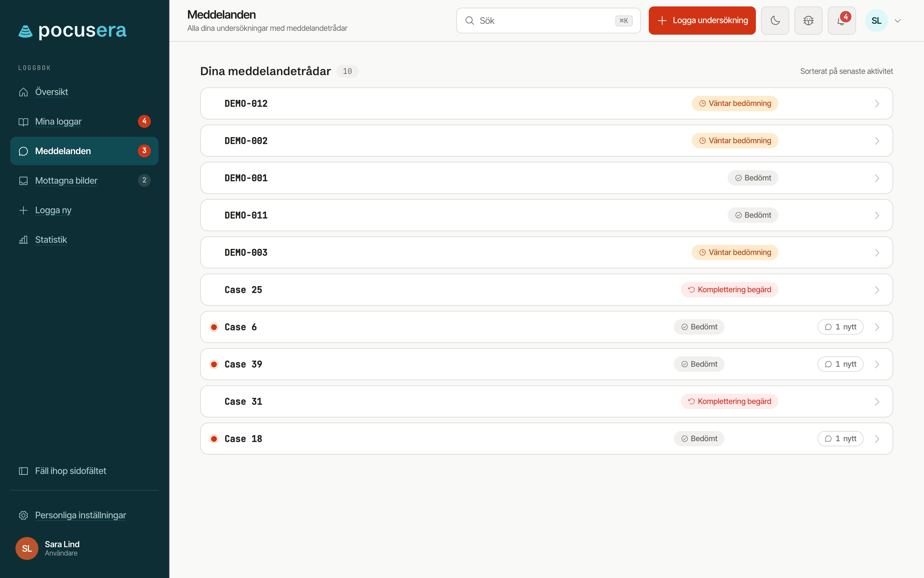Screen dimensions: 924x578
Task: Click 1 nytt badge on Case 39
Action: pos(840,364)
